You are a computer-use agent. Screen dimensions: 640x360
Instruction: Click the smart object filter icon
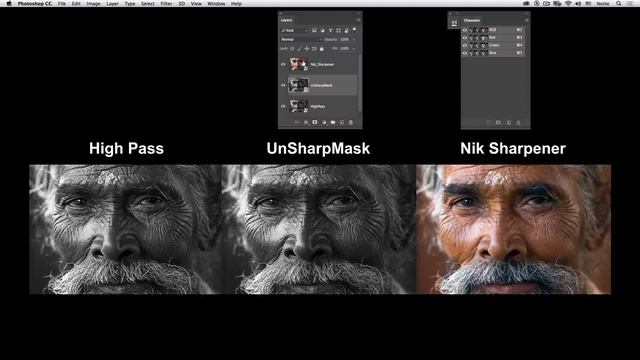pyautogui.click(x=347, y=31)
